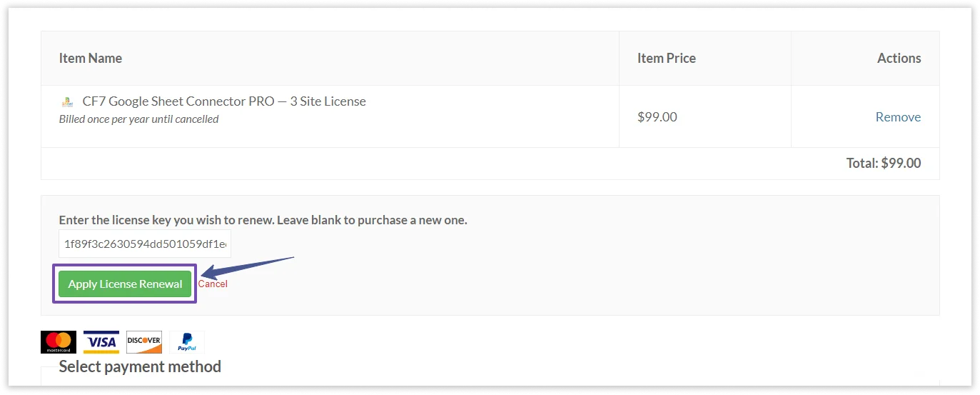Viewport: 980px width, 395px height.
Task: Click the Select payment method heading
Action: coord(140,367)
